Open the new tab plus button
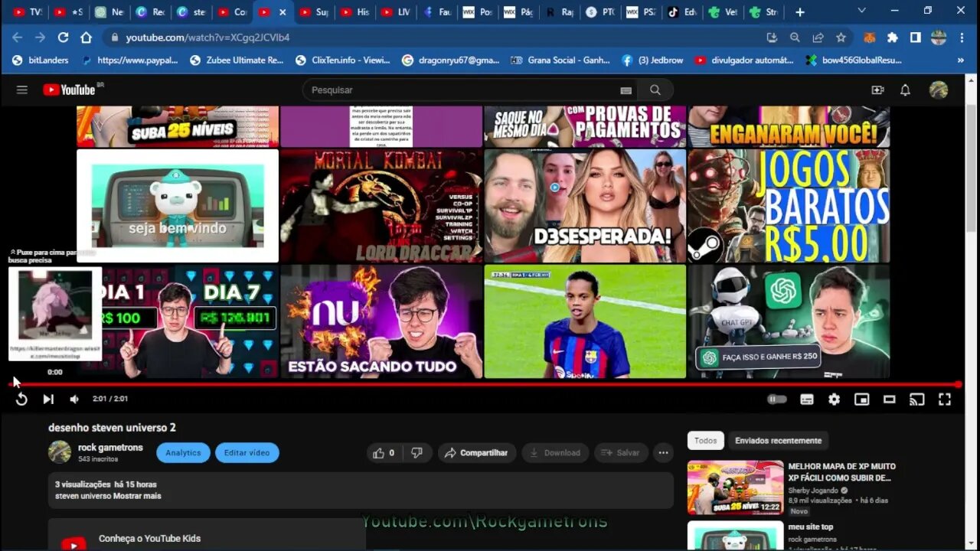Screen dimensions: 980x551 pos(799,11)
